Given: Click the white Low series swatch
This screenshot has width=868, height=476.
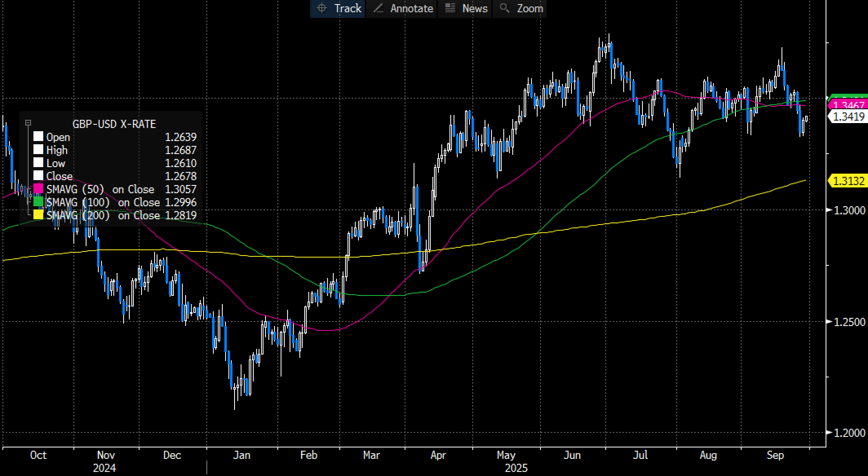Looking at the screenshot, I should [38, 163].
